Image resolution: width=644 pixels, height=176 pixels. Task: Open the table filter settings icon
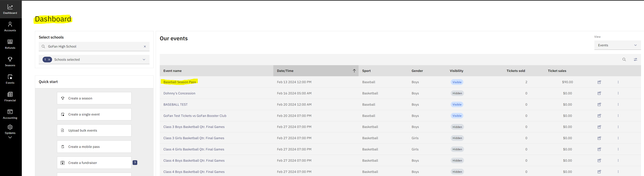click(x=635, y=59)
